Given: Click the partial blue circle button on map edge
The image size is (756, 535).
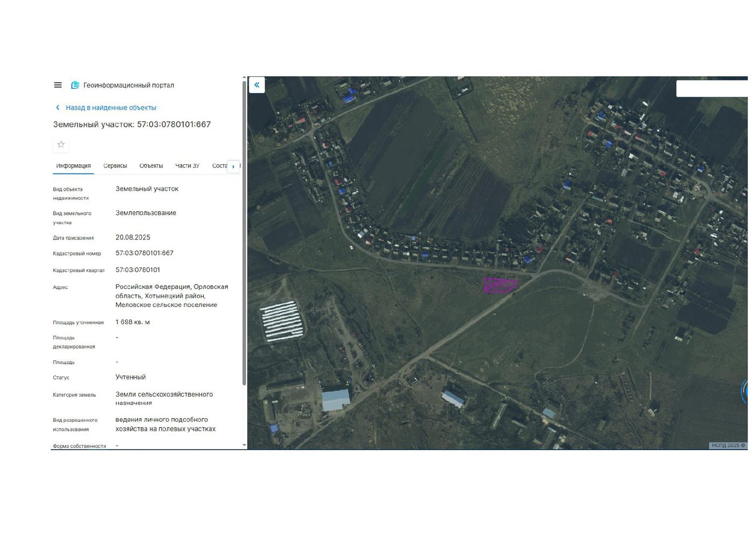Looking at the screenshot, I should tap(745, 391).
